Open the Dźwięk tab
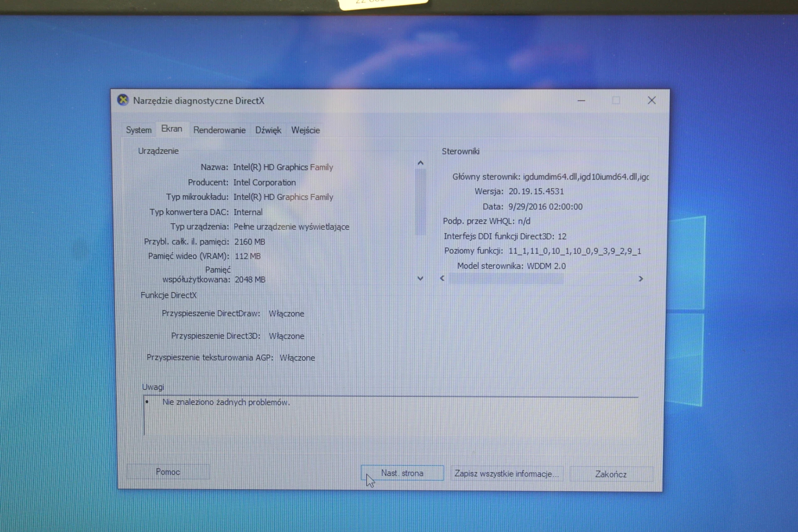Image resolution: width=798 pixels, height=532 pixels. [268, 130]
